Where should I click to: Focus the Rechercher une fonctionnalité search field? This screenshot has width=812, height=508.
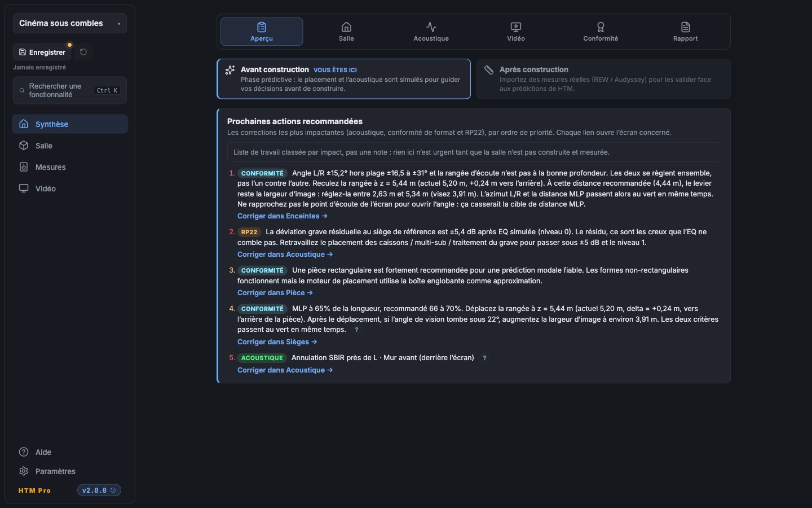click(70, 90)
